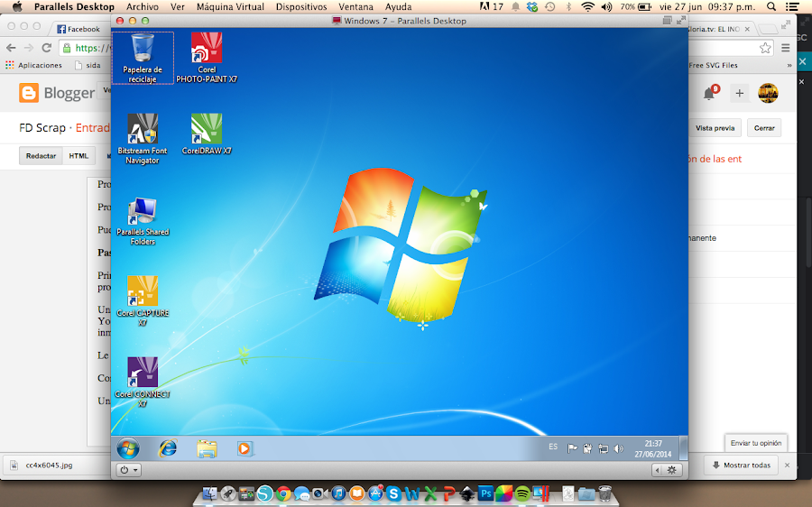Enter Parallels full screen via title bar arrows
This screenshot has width=812, height=507.
click(x=681, y=20)
